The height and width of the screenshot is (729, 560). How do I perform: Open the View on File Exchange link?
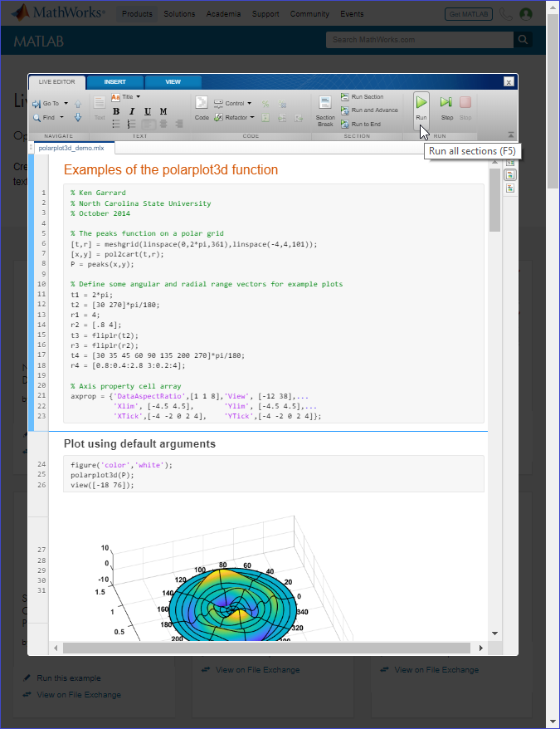[78, 694]
